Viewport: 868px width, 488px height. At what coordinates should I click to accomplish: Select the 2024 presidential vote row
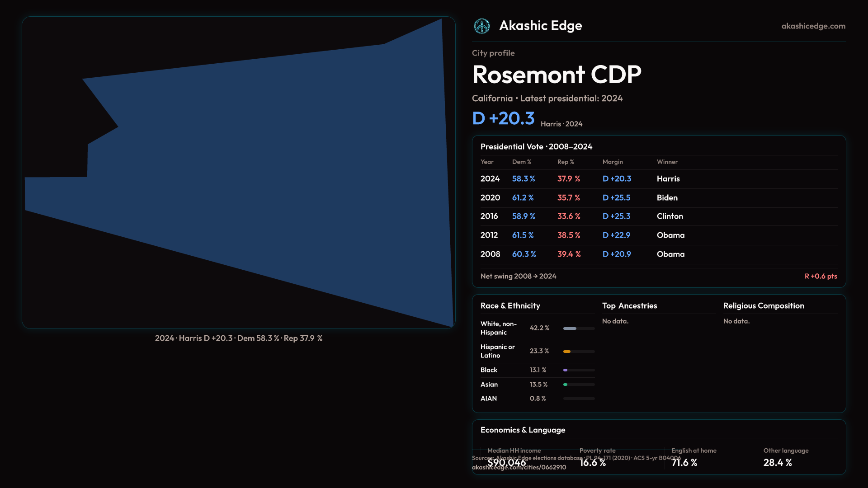coord(490,179)
